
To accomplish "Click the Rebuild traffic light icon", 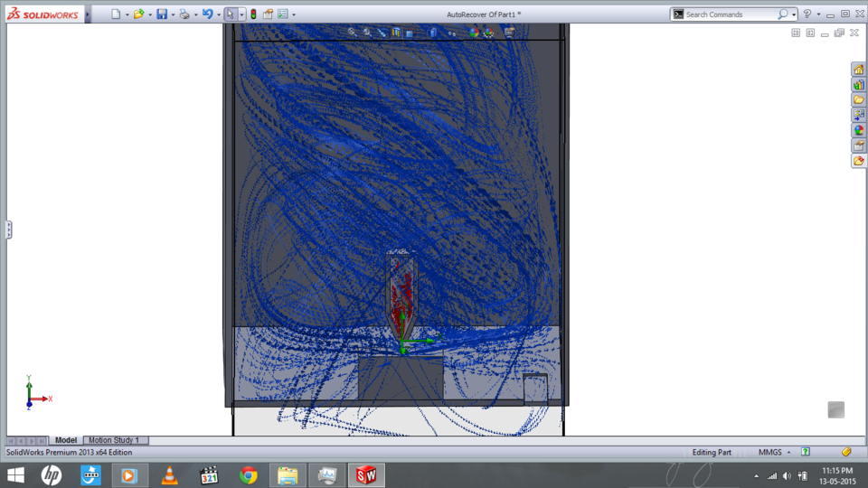I will point(253,14).
